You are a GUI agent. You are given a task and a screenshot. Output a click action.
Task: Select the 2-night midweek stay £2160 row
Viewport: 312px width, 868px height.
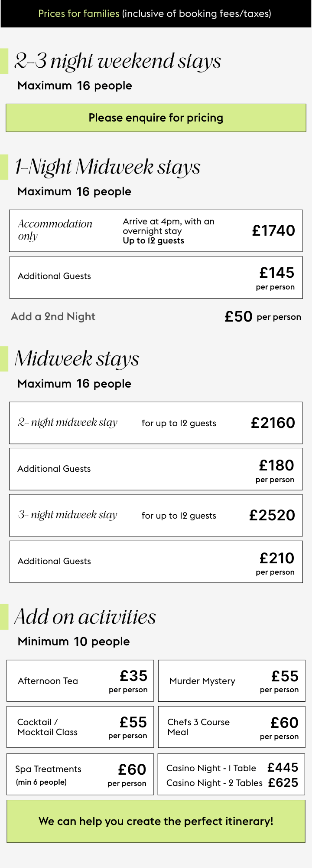point(156,423)
